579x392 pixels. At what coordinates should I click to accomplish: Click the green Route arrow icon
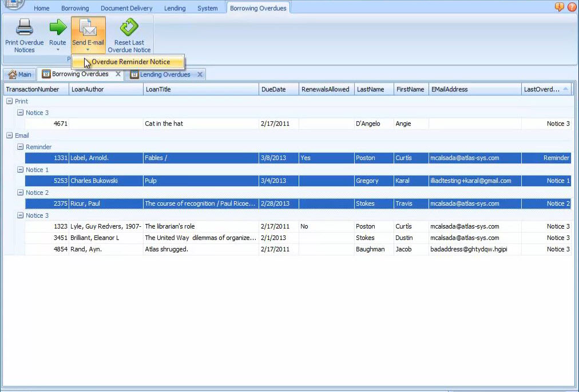(x=57, y=26)
